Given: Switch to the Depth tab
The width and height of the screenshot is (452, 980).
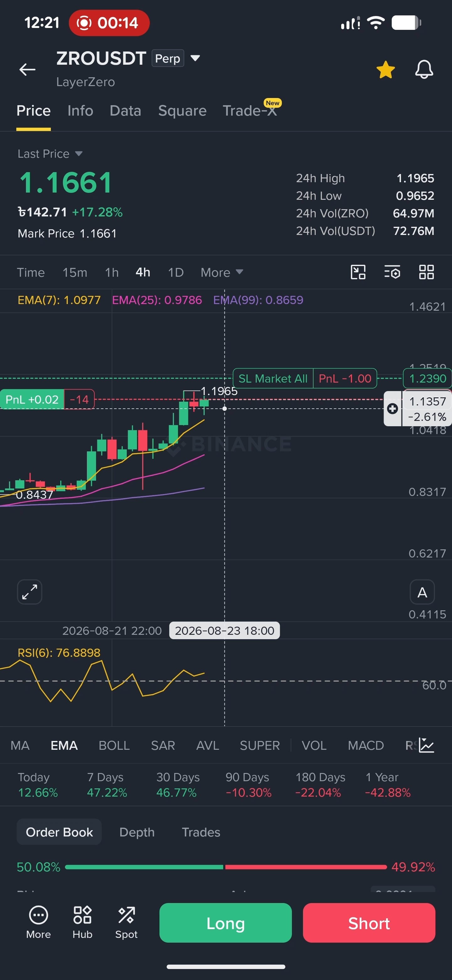Looking at the screenshot, I should click(x=137, y=832).
